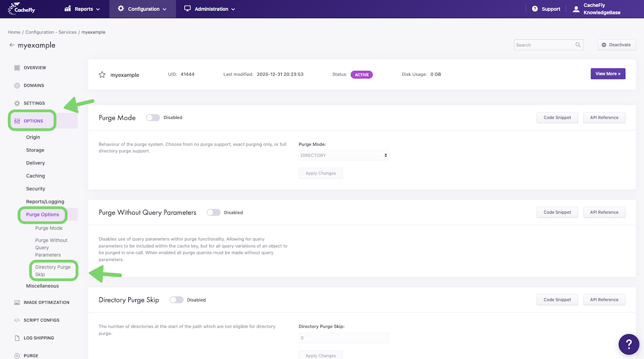Click the Overview sidebar icon

pos(17,68)
